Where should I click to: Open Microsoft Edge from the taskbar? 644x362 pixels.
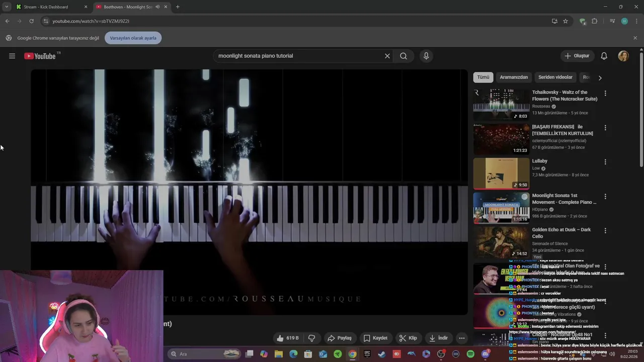[x=293, y=354]
